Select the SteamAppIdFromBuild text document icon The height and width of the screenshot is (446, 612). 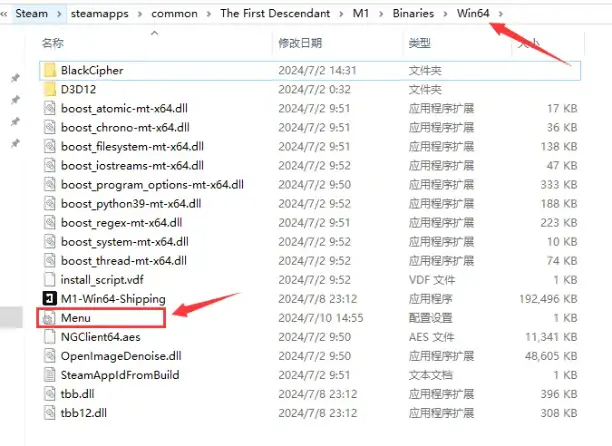coord(50,375)
